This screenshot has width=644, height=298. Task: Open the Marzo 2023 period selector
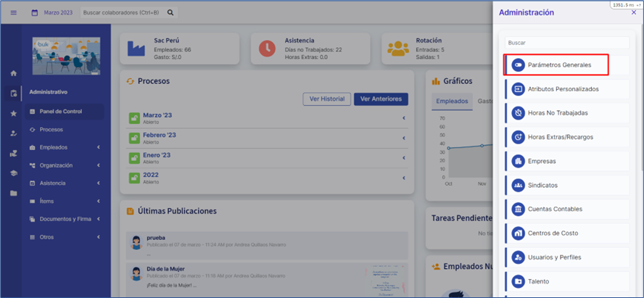coord(53,12)
